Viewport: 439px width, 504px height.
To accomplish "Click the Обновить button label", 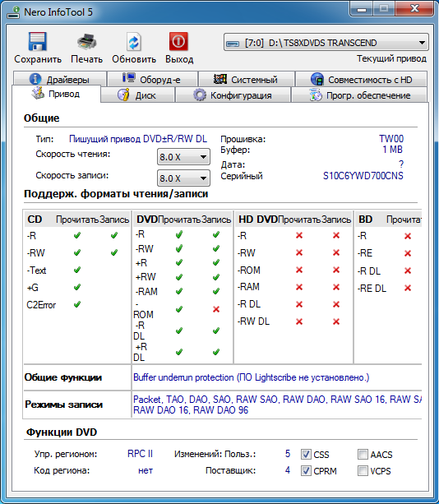I will point(134,59).
